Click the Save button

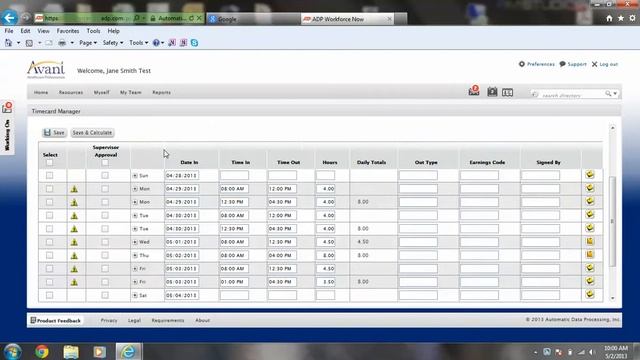pyautogui.click(x=54, y=133)
